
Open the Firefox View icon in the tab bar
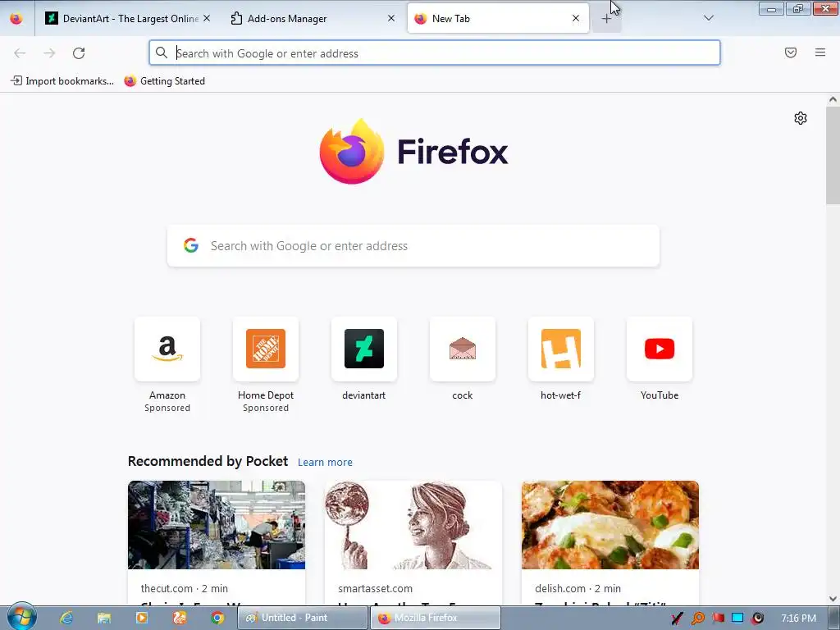tap(16, 18)
